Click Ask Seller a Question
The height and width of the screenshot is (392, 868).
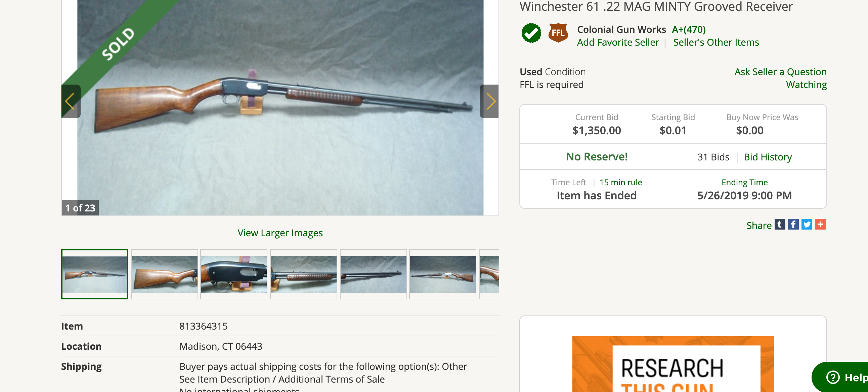pyautogui.click(x=780, y=72)
